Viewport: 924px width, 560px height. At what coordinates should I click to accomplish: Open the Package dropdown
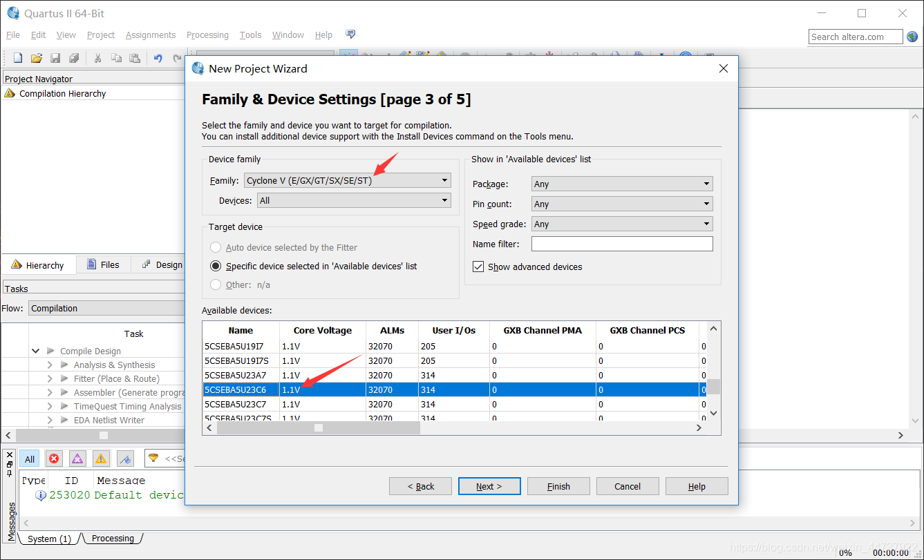[623, 184]
